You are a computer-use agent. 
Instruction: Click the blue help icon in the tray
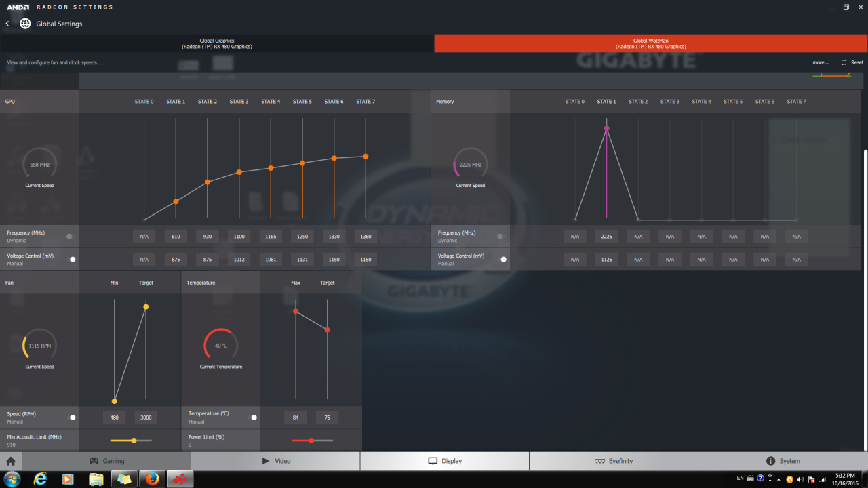point(761,479)
